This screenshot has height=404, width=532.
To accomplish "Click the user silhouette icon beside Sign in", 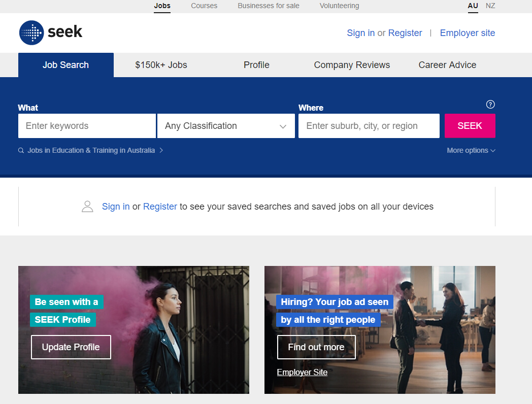I will click(x=87, y=207).
